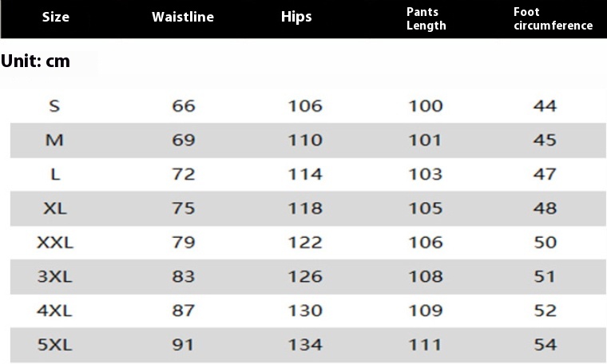This screenshot has width=607, height=364.
Task: Select the XL size row label
Action: tap(55, 208)
